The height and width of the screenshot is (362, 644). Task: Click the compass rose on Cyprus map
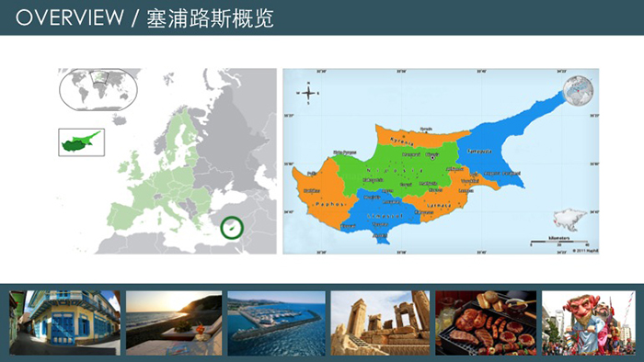pyautogui.click(x=308, y=93)
